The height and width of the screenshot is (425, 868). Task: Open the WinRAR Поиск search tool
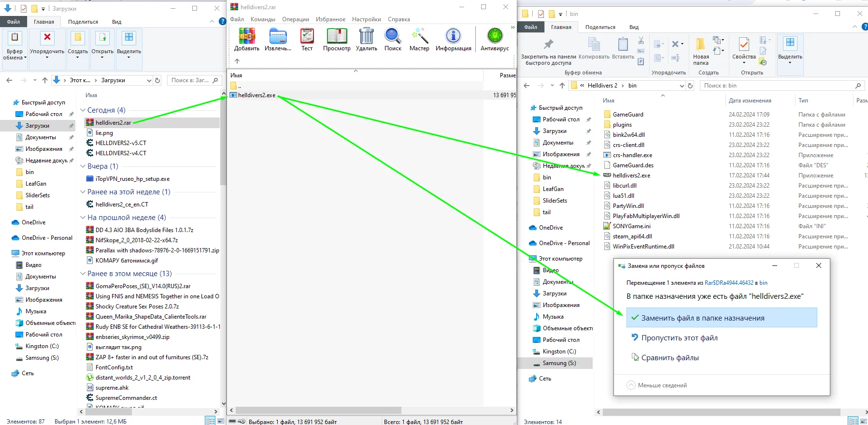click(393, 39)
